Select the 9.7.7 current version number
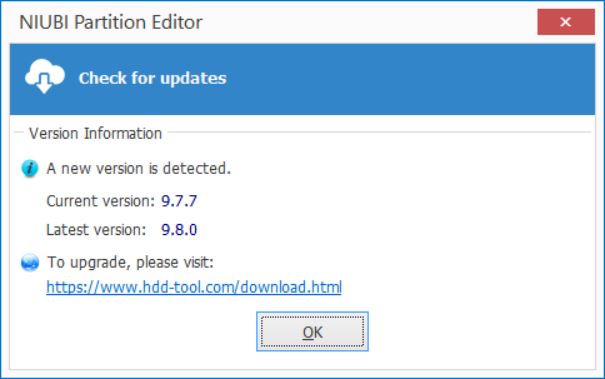The image size is (605, 379). coord(179,201)
